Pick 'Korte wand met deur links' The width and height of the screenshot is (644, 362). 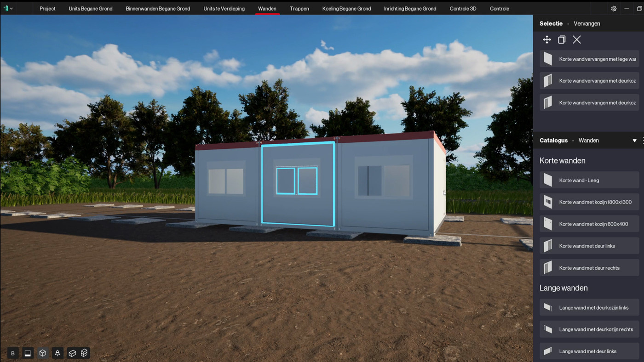click(x=589, y=246)
